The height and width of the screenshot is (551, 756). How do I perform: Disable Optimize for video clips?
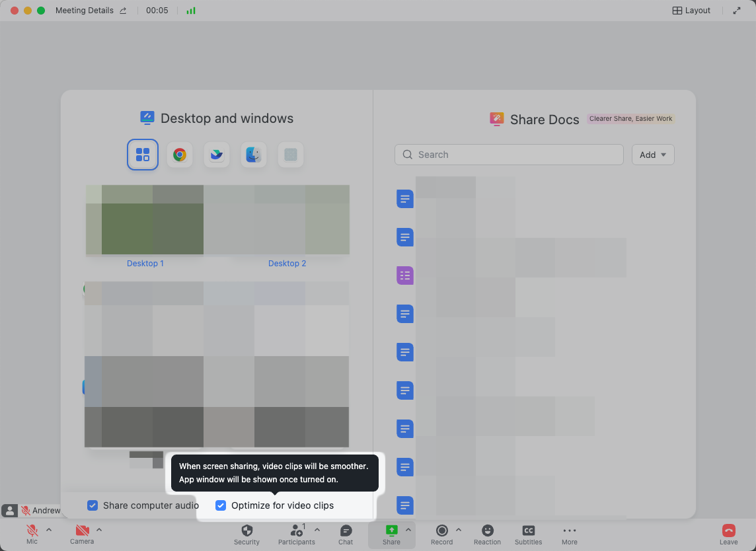[220, 505]
